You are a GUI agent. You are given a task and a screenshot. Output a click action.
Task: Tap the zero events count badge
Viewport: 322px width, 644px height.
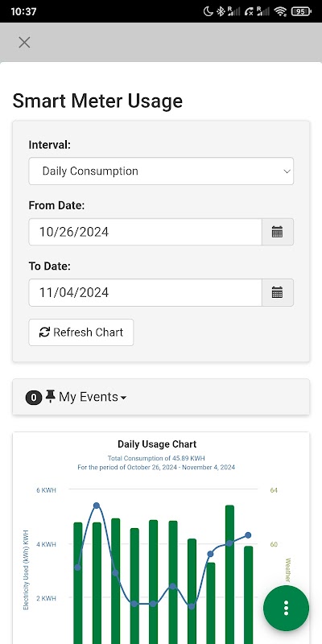[34, 397]
